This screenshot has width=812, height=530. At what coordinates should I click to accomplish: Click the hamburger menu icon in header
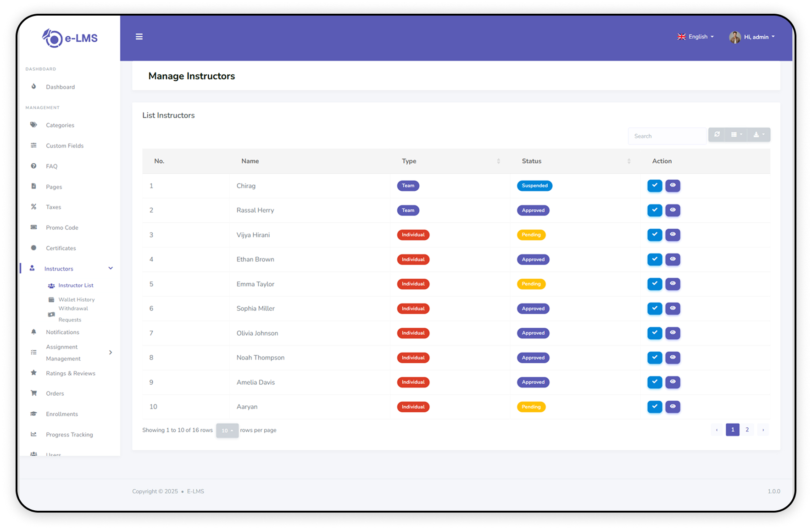[139, 37]
